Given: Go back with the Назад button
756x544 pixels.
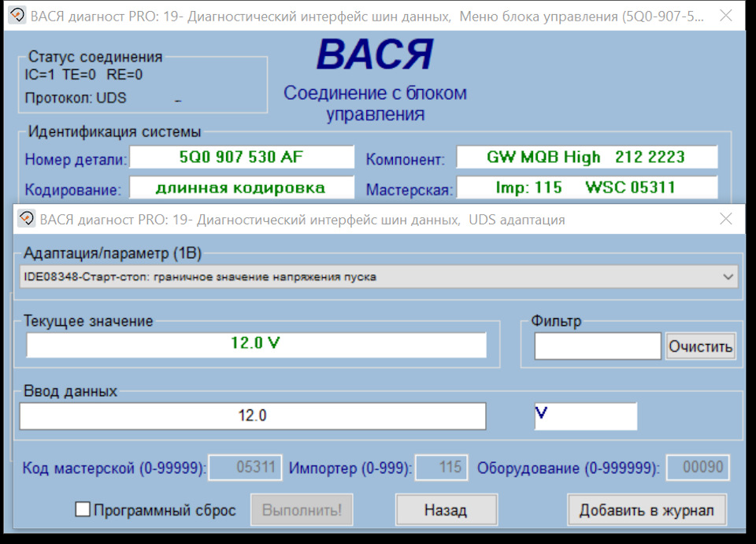Looking at the screenshot, I should coord(446,510).
